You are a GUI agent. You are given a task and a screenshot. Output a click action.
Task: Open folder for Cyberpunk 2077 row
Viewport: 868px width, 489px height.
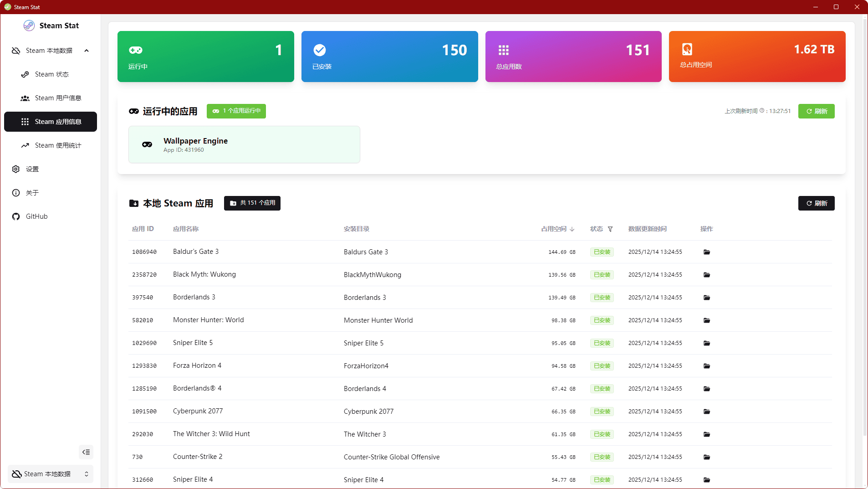706,412
